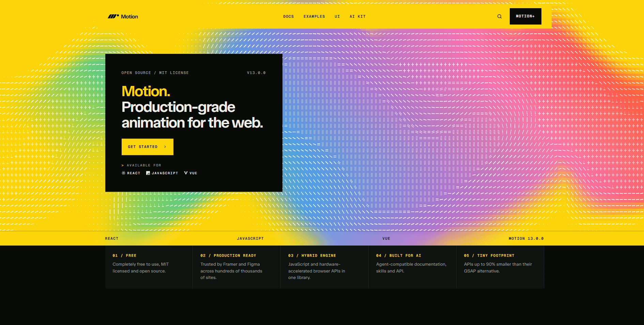Click the black Motion+ button

[x=525, y=16]
